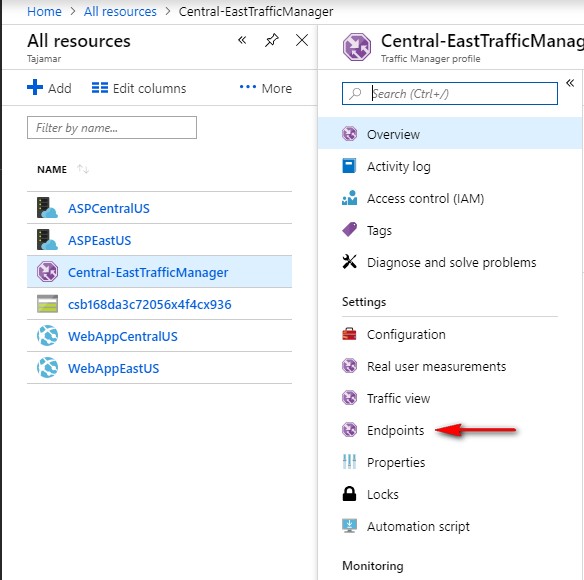Viewport: 584px width, 580px height.
Task: Click the WebAppCentralUS web app icon
Action: (47, 336)
